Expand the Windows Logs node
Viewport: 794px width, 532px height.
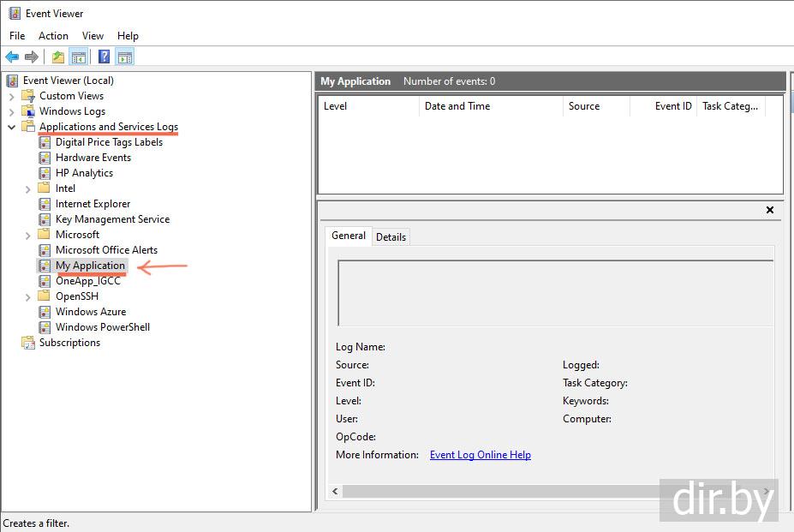coord(11,111)
